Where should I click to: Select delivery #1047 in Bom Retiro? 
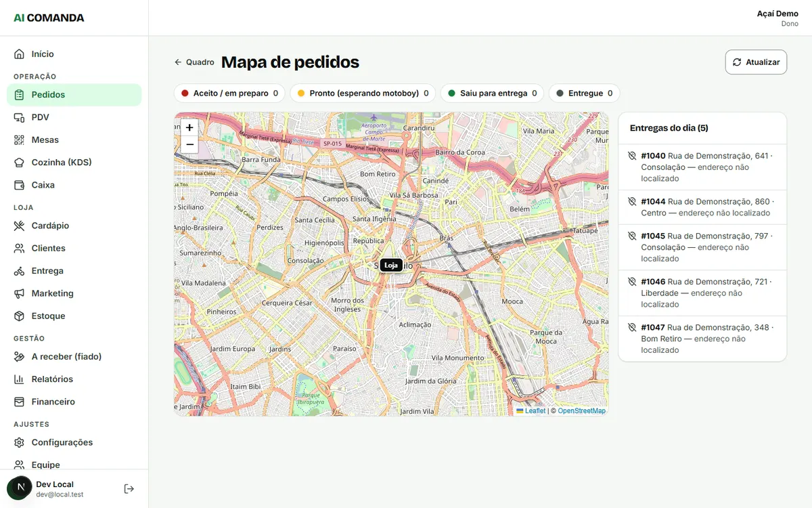tap(702, 339)
